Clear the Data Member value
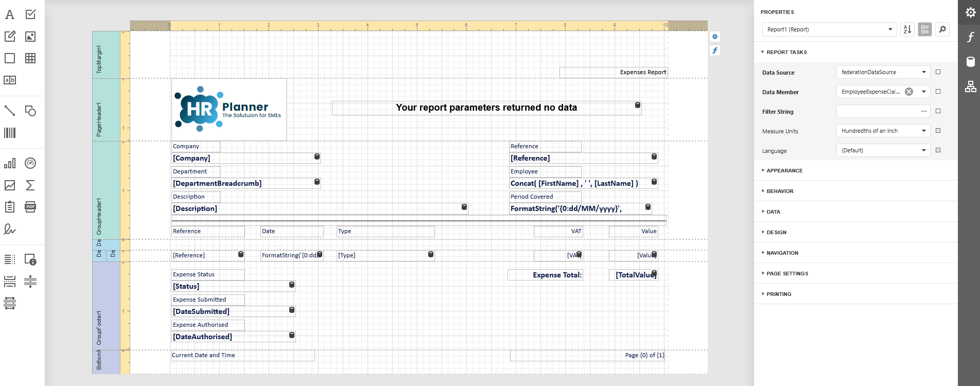The height and width of the screenshot is (386, 980). tap(909, 92)
